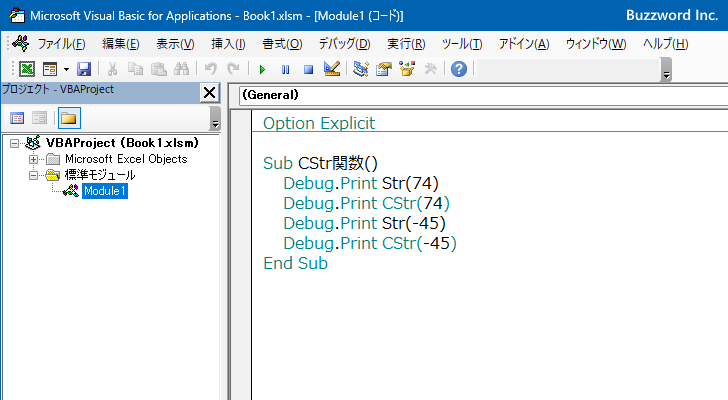
Task: Close the Project Explorer panel
Action: pos(209,93)
